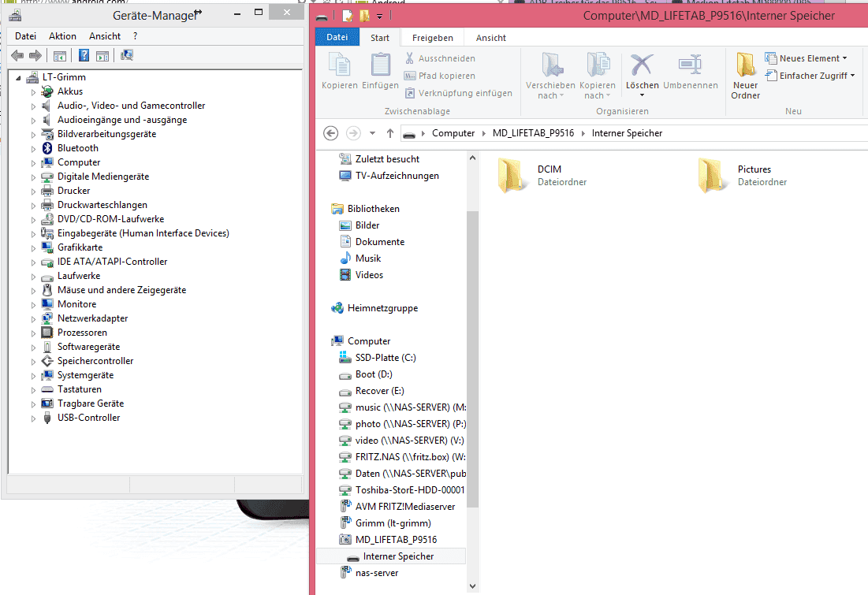Screen dimensions: 868x595
Task: Open the Datei menu in Geräte-Manager
Action: click(x=25, y=36)
